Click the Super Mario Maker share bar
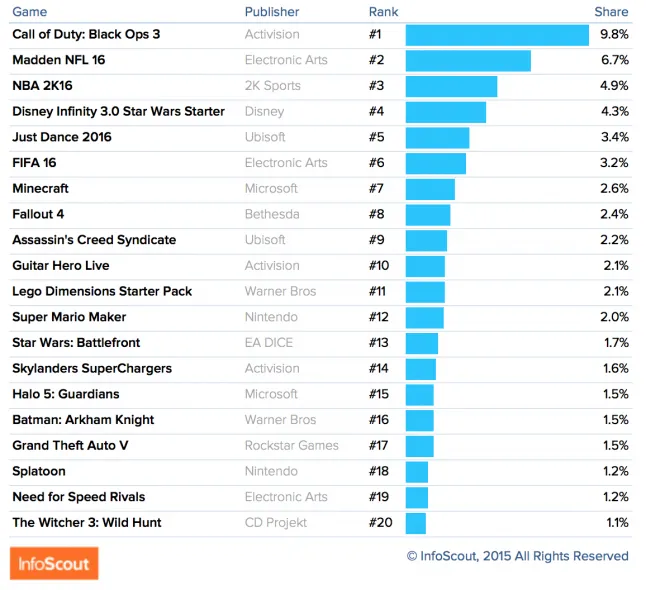 (x=425, y=318)
